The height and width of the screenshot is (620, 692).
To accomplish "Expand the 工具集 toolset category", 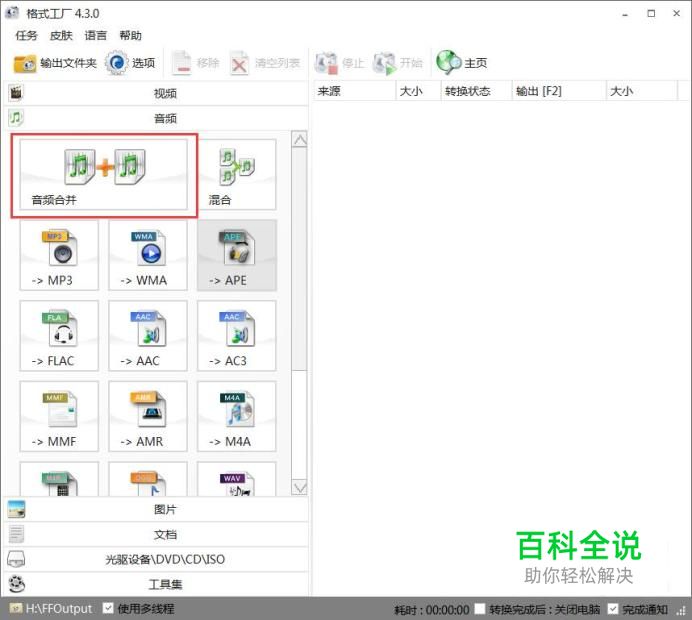I will (x=156, y=584).
